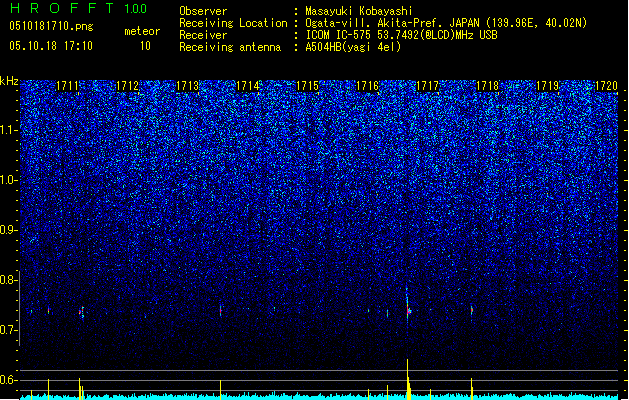This screenshot has height=400, width=629.
Task: Select observer name Masayuki Kobayashi
Action: tap(359, 11)
